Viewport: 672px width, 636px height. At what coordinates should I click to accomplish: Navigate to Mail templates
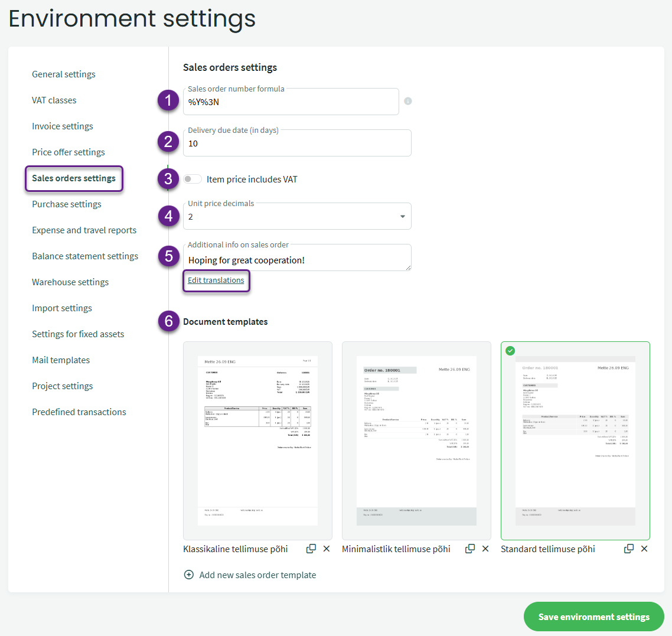click(x=61, y=360)
